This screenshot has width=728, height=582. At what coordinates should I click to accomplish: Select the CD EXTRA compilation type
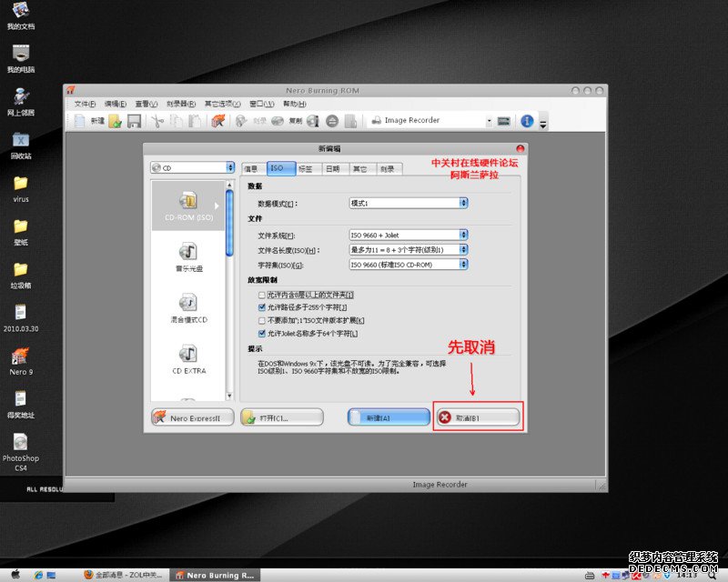coord(188,359)
